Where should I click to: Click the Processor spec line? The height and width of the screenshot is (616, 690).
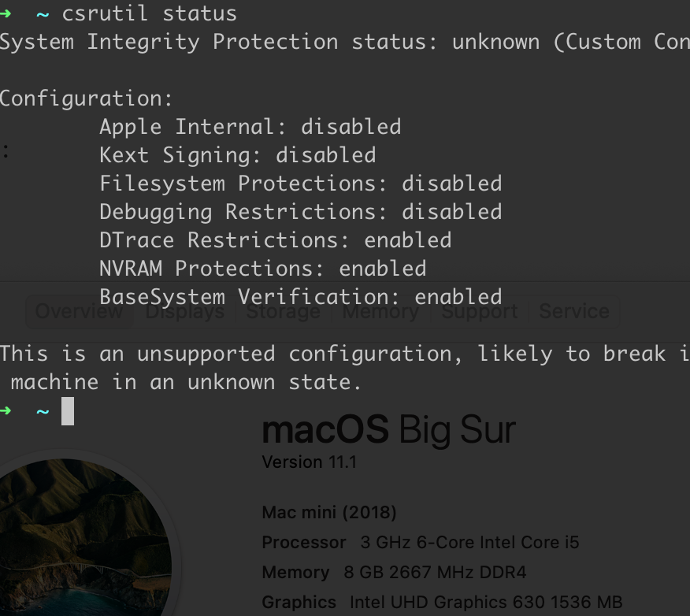point(417,542)
